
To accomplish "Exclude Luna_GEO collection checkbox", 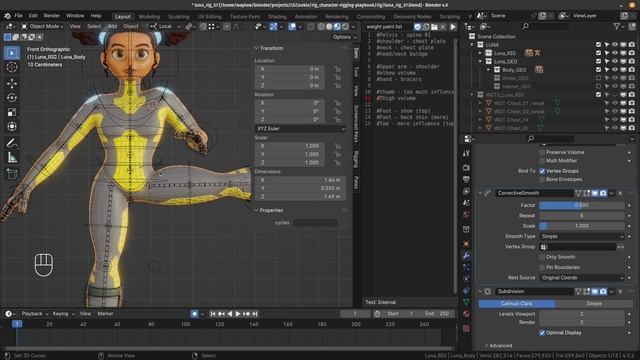I will 598,61.
